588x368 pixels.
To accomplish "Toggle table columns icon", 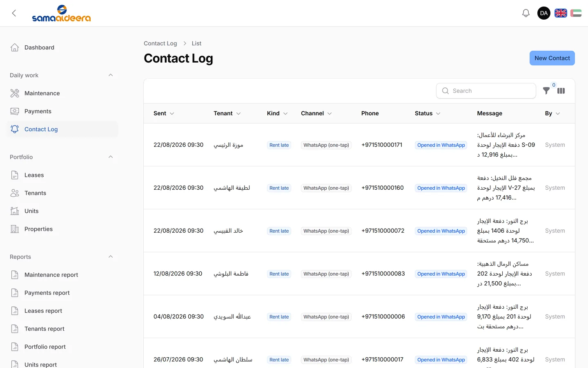I will coord(561,91).
